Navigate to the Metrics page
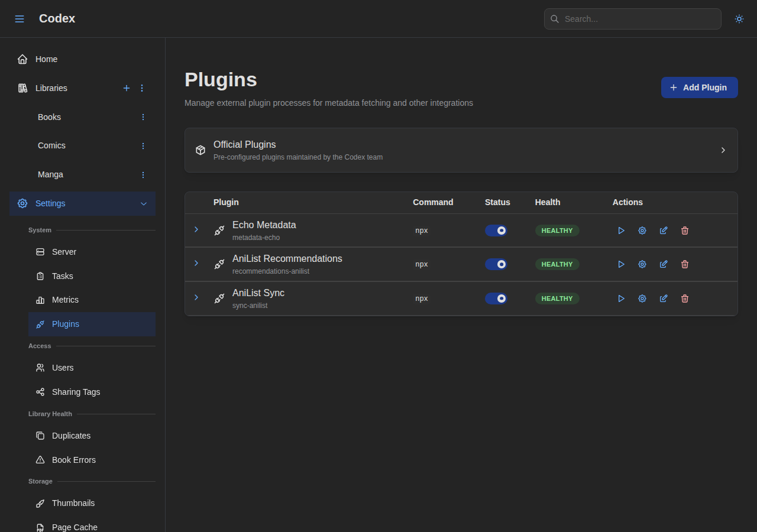The image size is (757, 532). point(65,300)
